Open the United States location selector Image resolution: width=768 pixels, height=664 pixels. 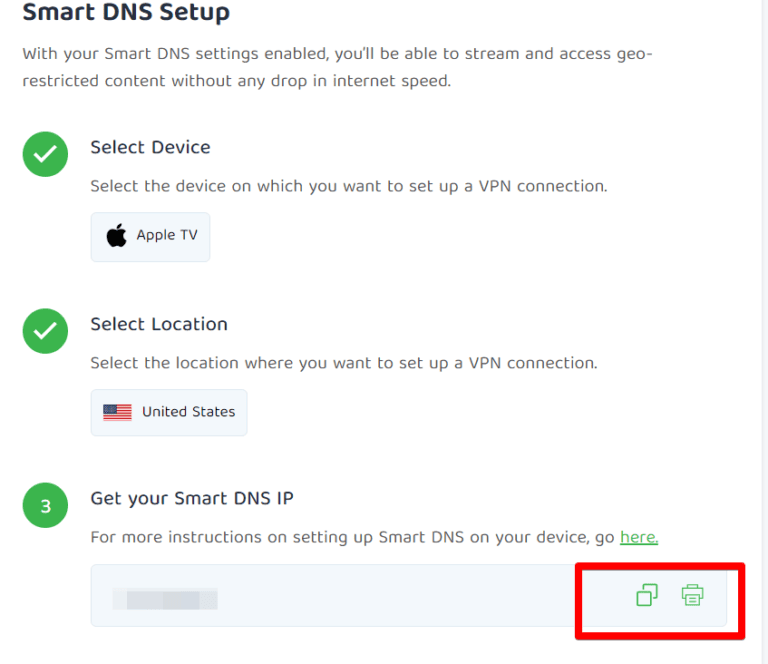[x=168, y=412]
